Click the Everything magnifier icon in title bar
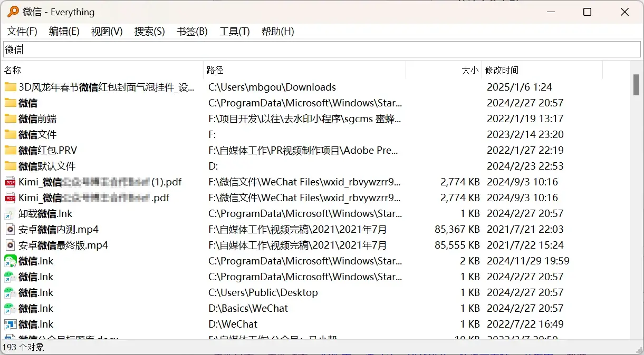This screenshot has width=644, height=355. [13, 12]
